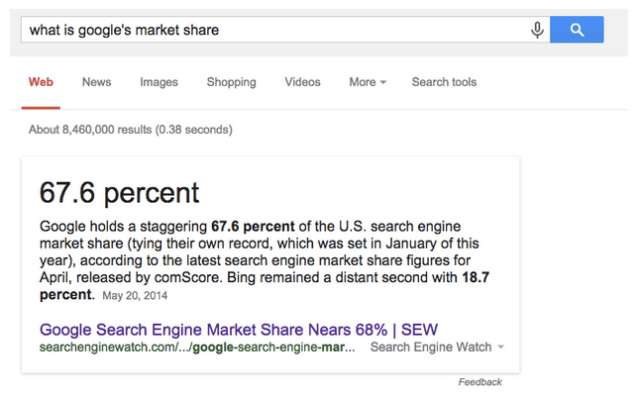Screen dimensions: 640x396
Task: Expand the More dropdown menu
Action: coord(367,82)
